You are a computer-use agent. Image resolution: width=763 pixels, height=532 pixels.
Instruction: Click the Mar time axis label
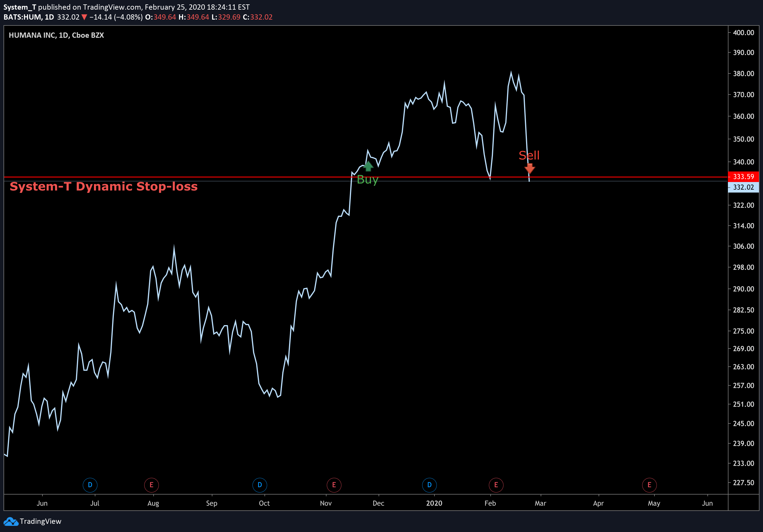(540, 503)
